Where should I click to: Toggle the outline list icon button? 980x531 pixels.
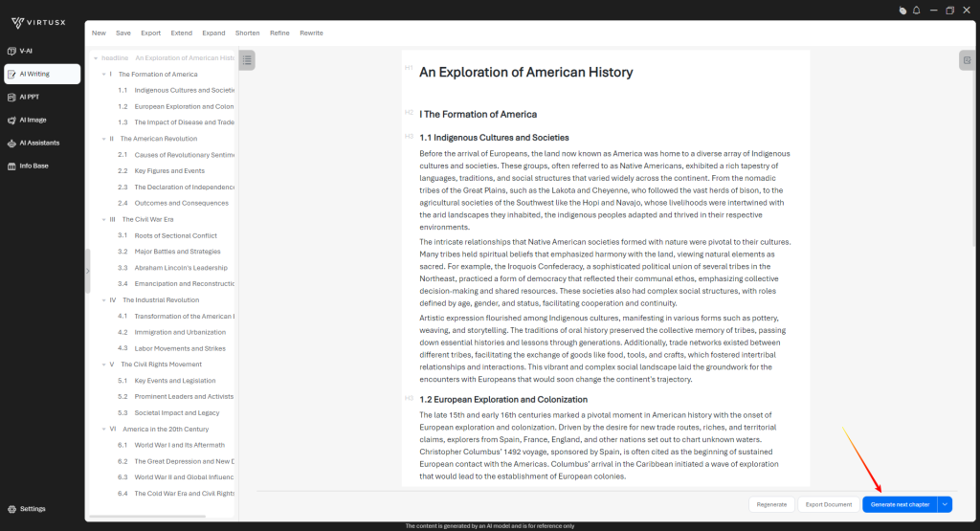(248, 60)
